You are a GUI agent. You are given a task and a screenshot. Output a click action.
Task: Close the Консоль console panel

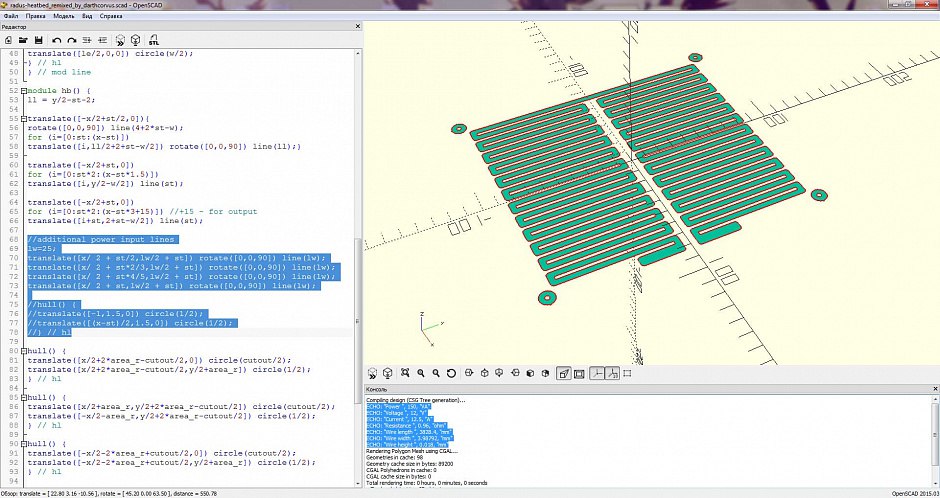pos(935,389)
